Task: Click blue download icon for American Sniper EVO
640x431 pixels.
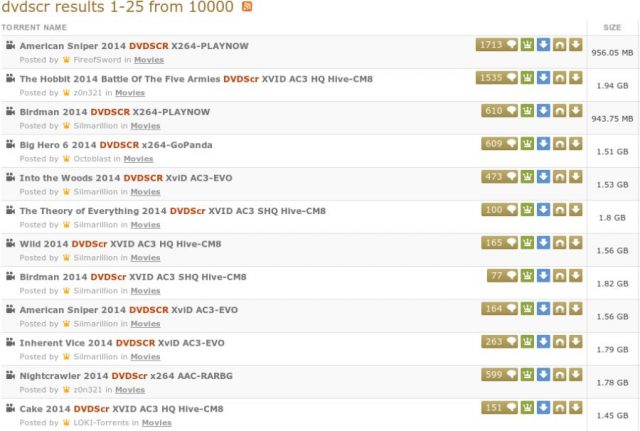Action: [543, 309]
